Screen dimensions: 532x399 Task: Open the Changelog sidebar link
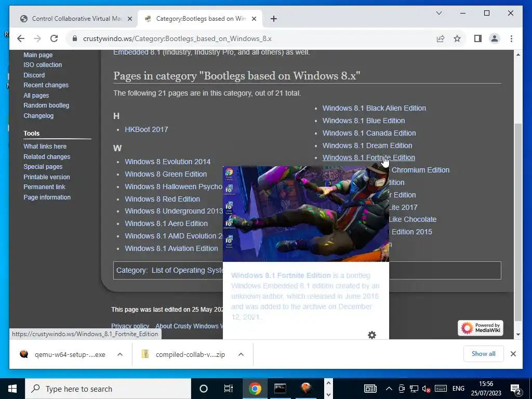coord(38,116)
